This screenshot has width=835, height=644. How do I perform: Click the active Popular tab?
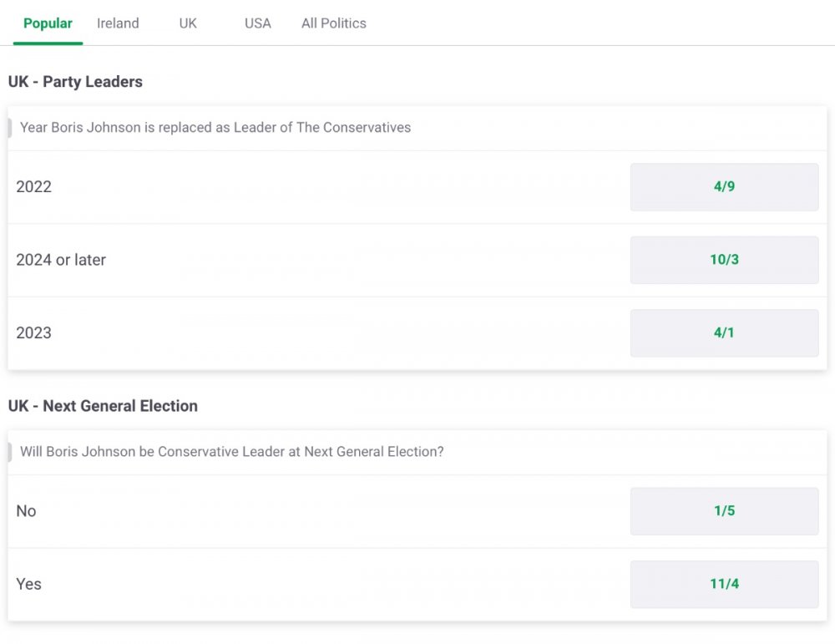pyautogui.click(x=48, y=23)
